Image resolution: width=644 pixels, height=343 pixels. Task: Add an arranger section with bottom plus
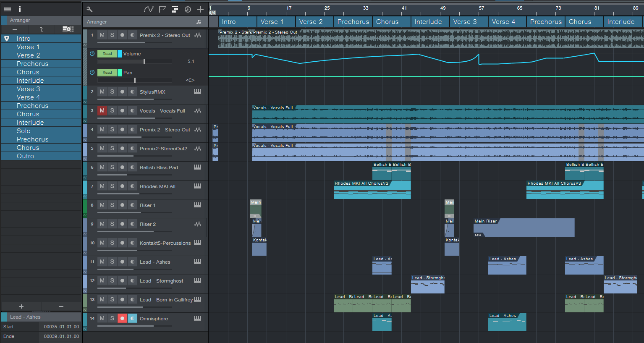tap(21, 306)
